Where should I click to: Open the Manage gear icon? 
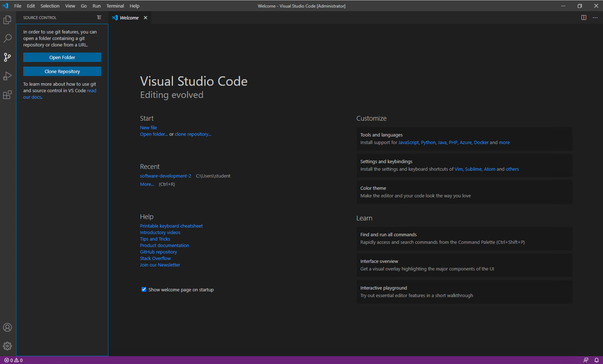click(x=7, y=346)
